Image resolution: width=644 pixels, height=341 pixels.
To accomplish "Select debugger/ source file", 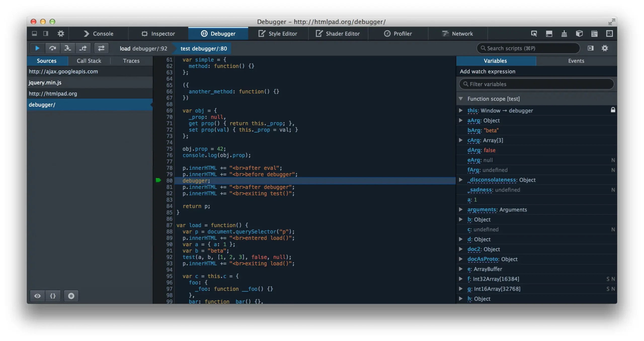I will (90, 105).
